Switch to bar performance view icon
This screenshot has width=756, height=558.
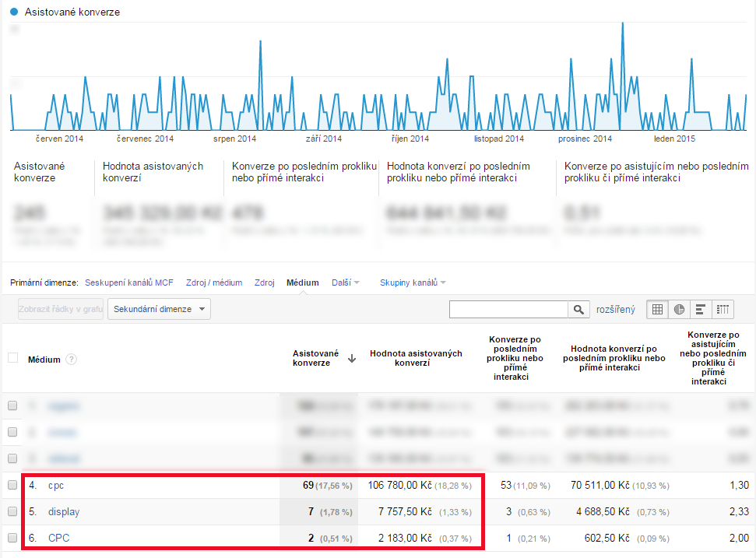coord(701,310)
